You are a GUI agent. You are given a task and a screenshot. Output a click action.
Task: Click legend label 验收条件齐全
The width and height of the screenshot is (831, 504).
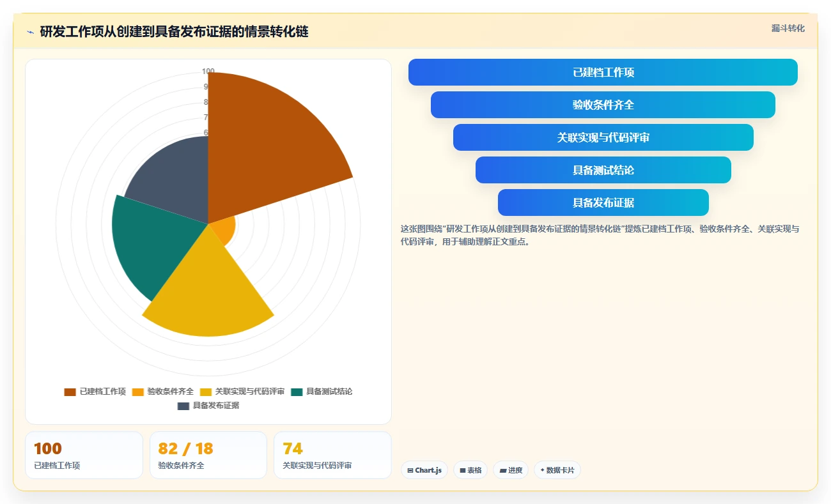[x=170, y=392]
